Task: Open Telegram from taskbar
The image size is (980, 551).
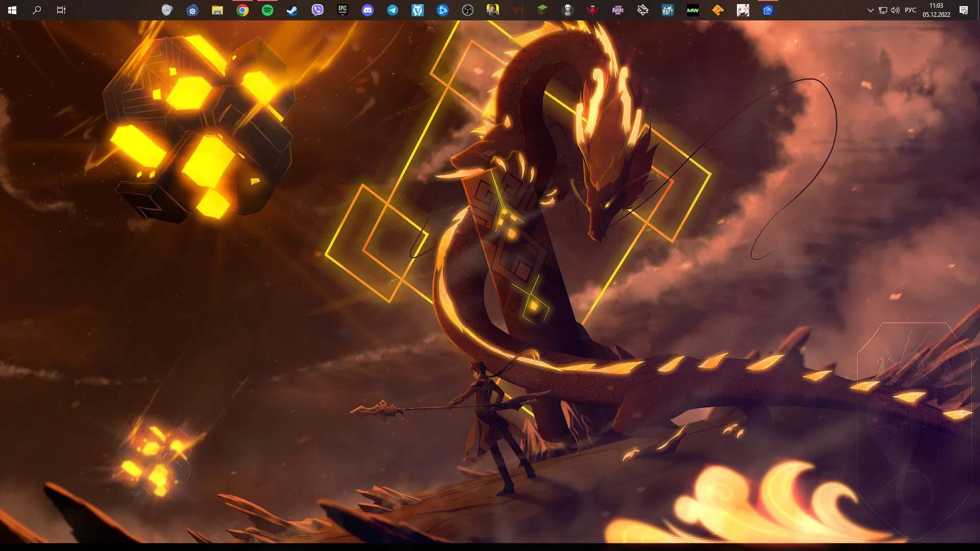Action: point(393,10)
